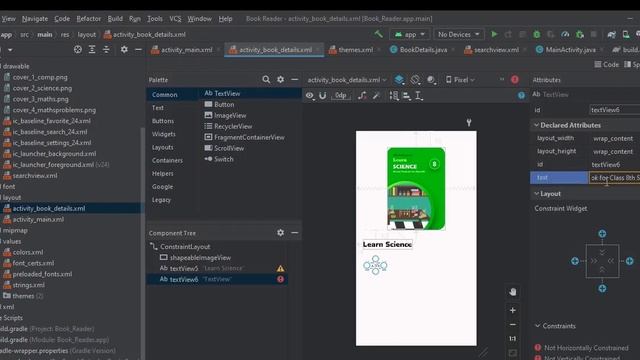Screen dimensions: 640x360
Task: Select design surface layers icon
Action: click(399, 80)
